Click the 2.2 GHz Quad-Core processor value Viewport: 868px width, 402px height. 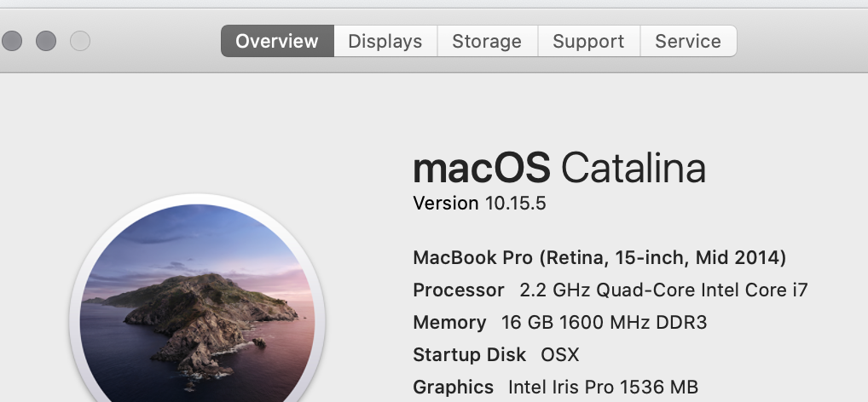click(663, 290)
